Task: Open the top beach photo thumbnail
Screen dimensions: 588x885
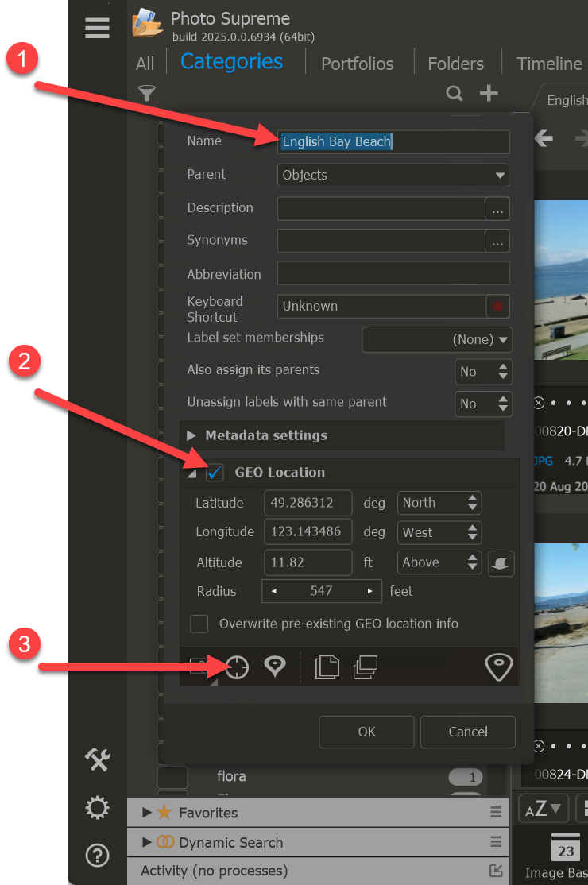Action: pos(561,280)
